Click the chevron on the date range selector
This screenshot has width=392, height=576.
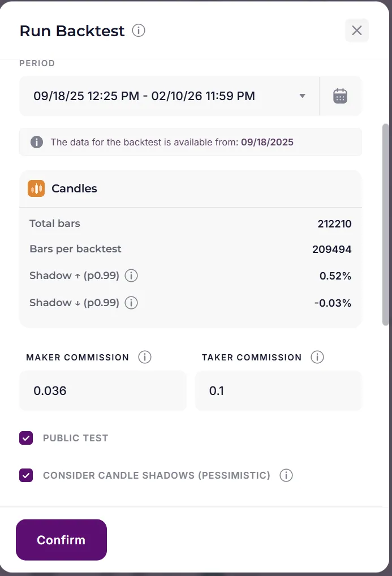click(301, 96)
